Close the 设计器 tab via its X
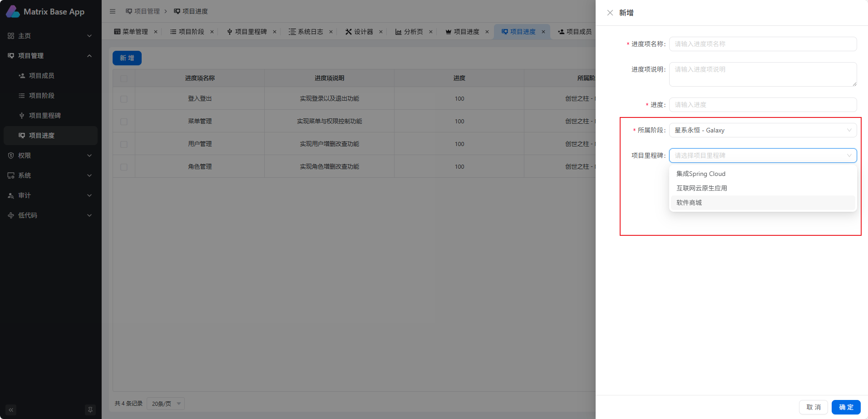This screenshot has width=868, height=419. click(381, 32)
